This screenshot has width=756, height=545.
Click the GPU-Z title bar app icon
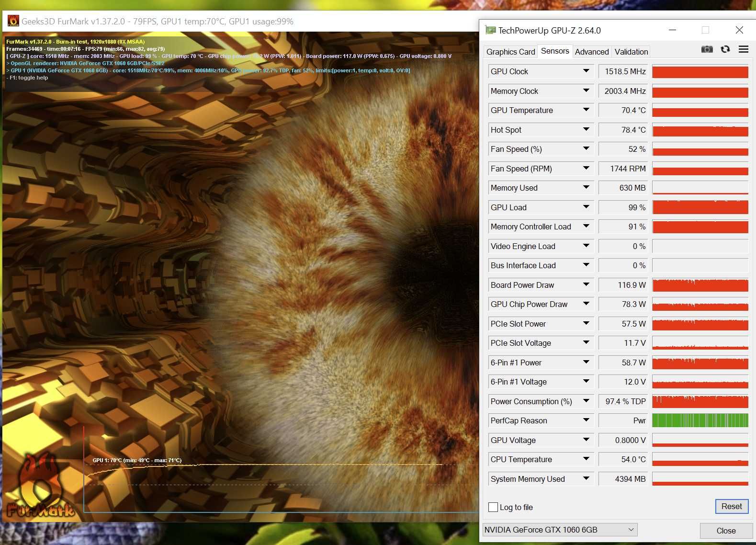click(490, 30)
